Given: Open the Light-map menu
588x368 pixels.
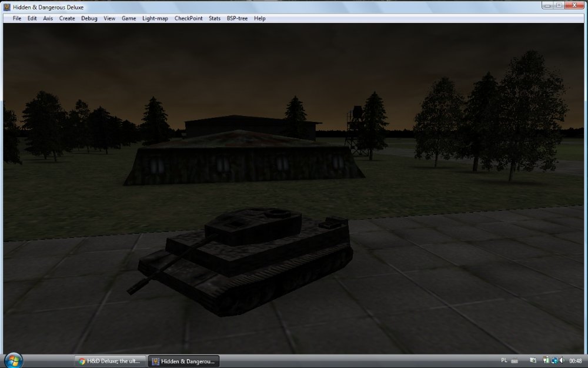Looking at the screenshot, I should point(155,18).
